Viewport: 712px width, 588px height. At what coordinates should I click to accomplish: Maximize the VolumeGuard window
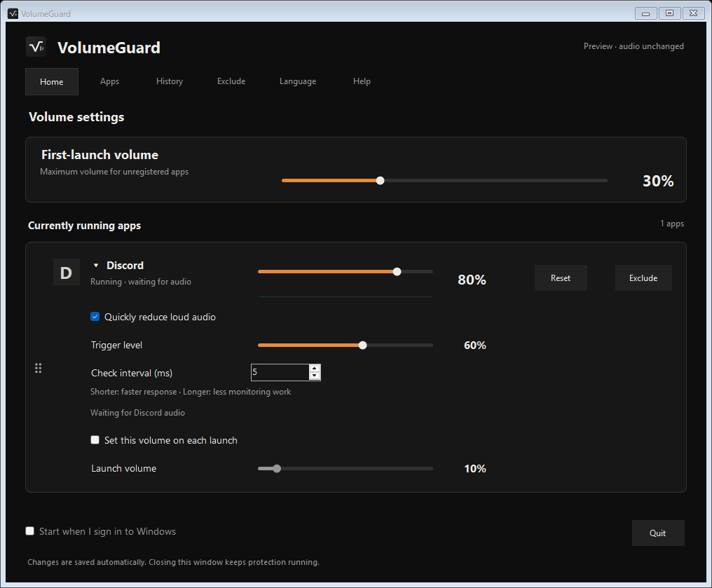[x=669, y=13]
